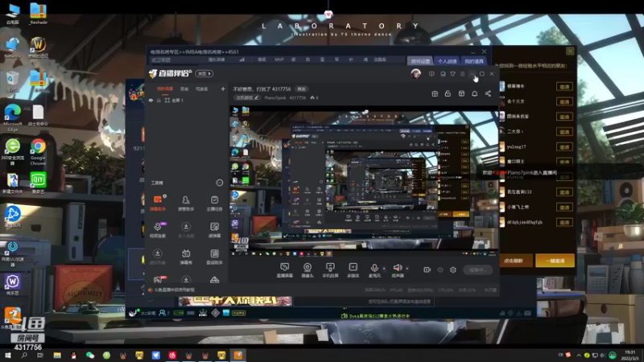Click the share icon beside the room title

pos(488,93)
